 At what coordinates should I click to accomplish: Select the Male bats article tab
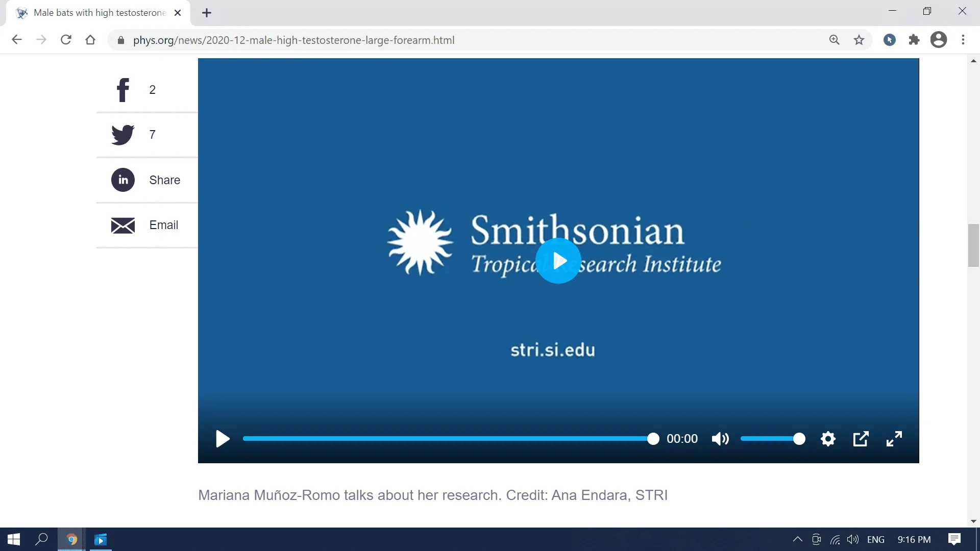tap(98, 13)
